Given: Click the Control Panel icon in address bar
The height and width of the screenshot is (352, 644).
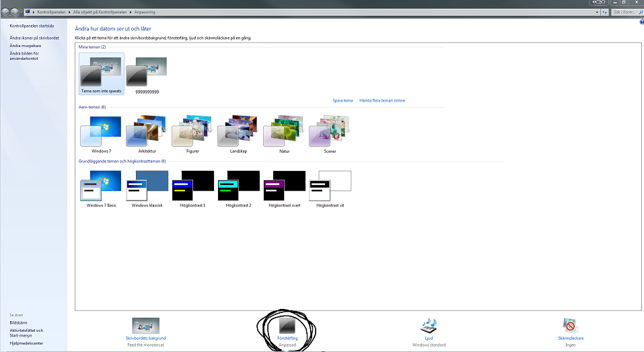Looking at the screenshot, I should [x=28, y=12].
